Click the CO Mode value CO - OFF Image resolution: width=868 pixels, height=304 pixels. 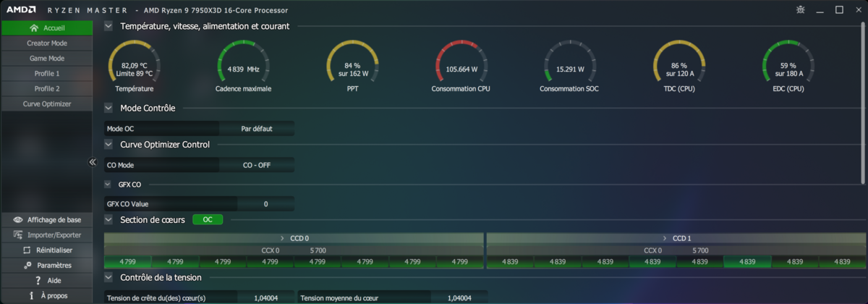[x=256, y=165]
